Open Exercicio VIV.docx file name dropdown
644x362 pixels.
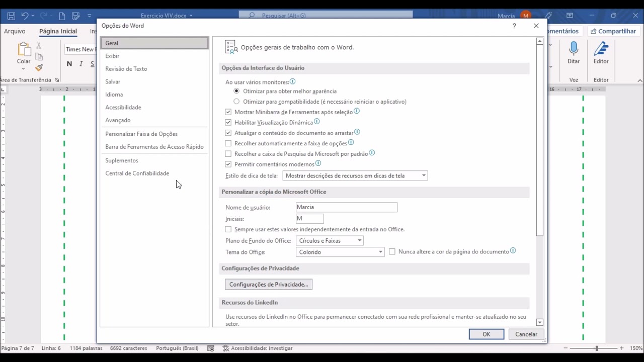tap(191, 16)
